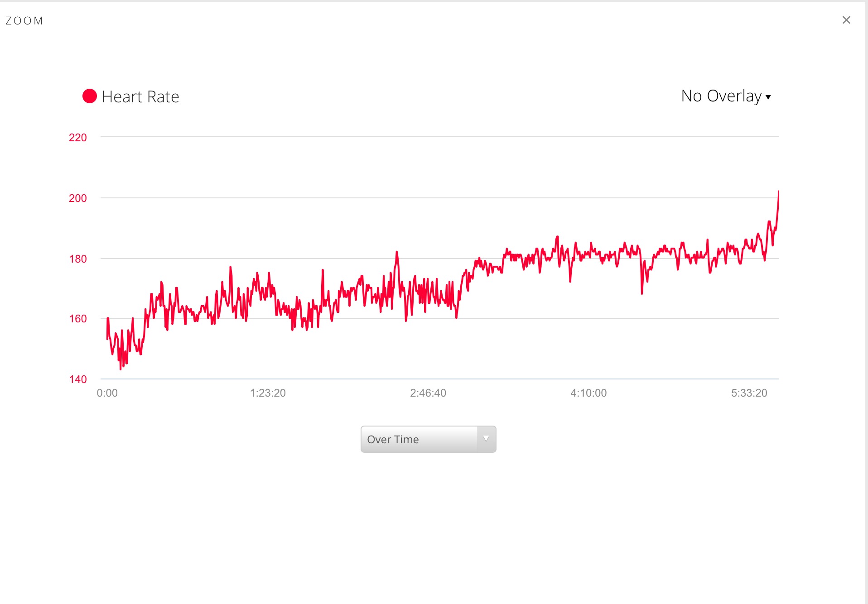The height and width of the screenshot is (604, 868).
Task: Click the Heart Rate legend label
Action: [x=140, y=96]
